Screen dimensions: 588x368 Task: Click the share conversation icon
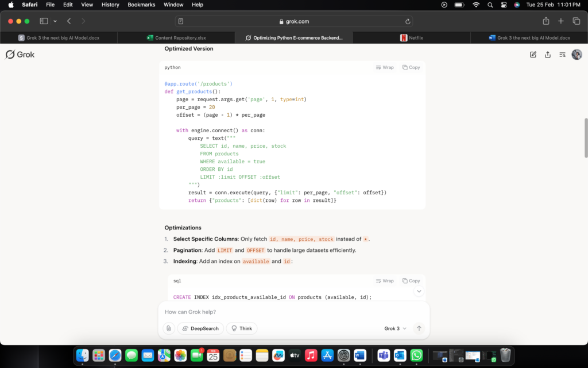click(x=548, y=55)
